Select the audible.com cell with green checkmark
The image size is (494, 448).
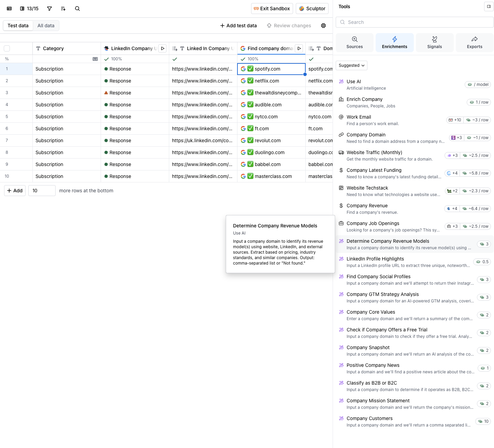pyautogui.click(x=272, y=105)
